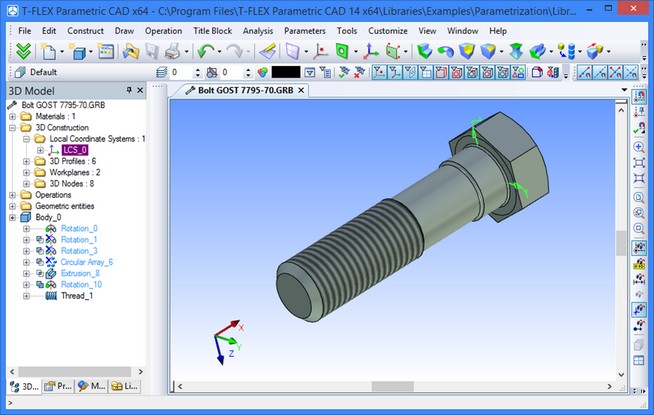Open the Customize menu

(x=388, y=31)
